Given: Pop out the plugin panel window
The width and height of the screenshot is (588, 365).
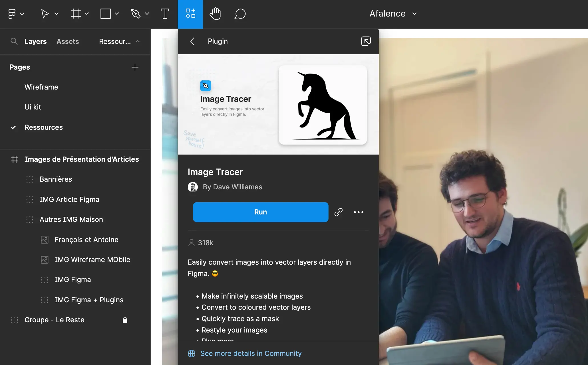Looking at the screenshot, I should click(366, 41).
